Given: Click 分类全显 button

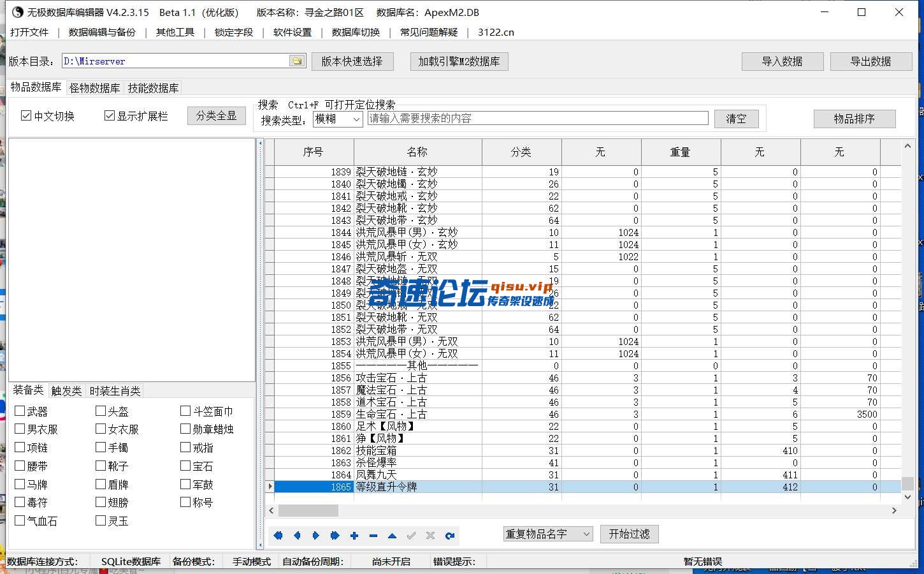Looking at the screenshot, I should click(x=217, y=115).
